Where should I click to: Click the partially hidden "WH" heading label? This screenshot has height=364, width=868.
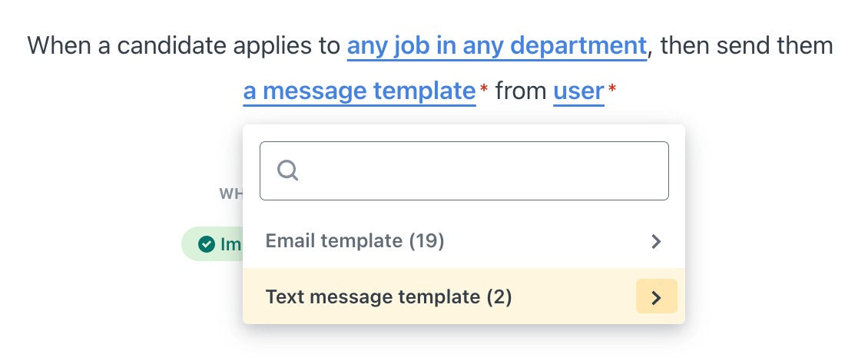coord(231,194)
